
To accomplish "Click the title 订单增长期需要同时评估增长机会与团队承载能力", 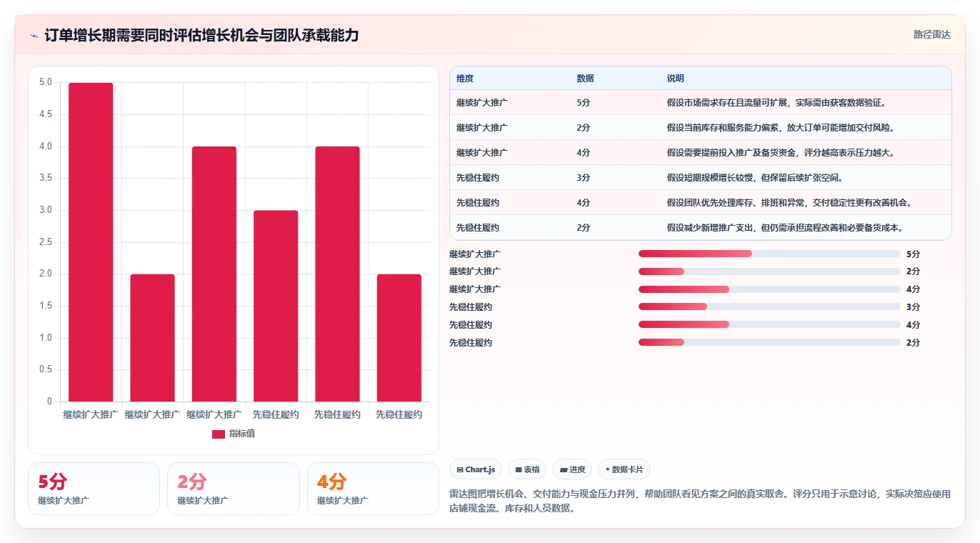I will click(x=202, y=35).
